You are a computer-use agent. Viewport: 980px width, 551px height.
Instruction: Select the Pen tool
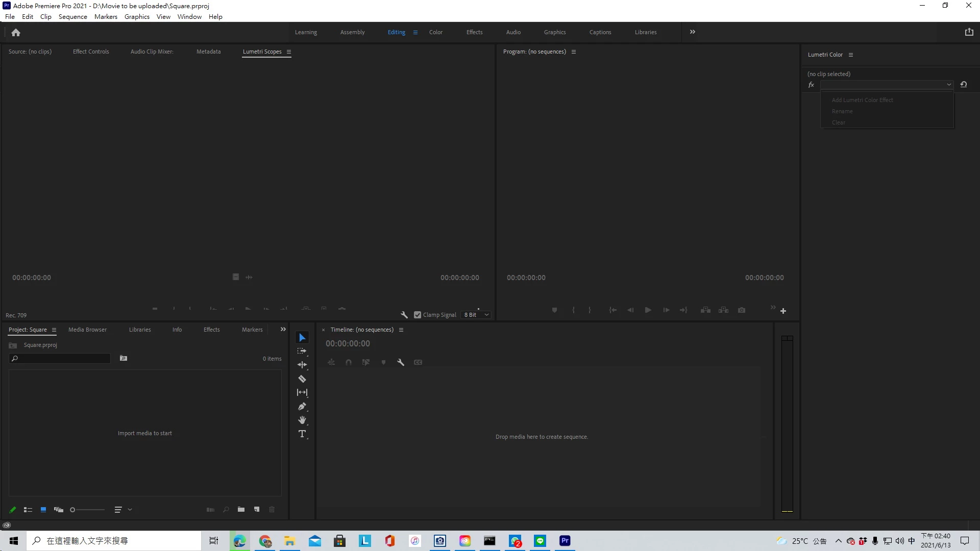302,407
